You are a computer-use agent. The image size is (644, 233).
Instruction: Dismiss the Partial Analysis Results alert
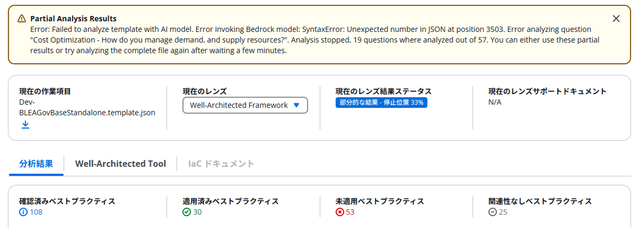616,19
